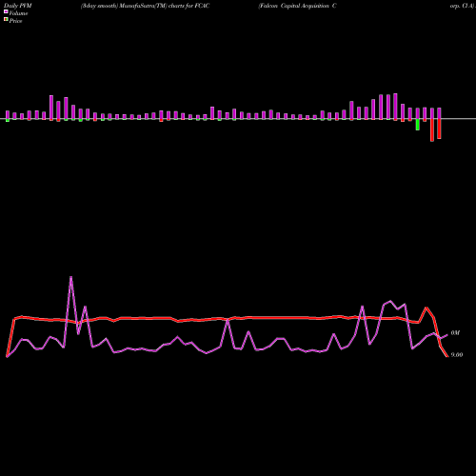Click the Price legend color swatch
Viewport: 476px width, 476px height.
tap(6, 20)
